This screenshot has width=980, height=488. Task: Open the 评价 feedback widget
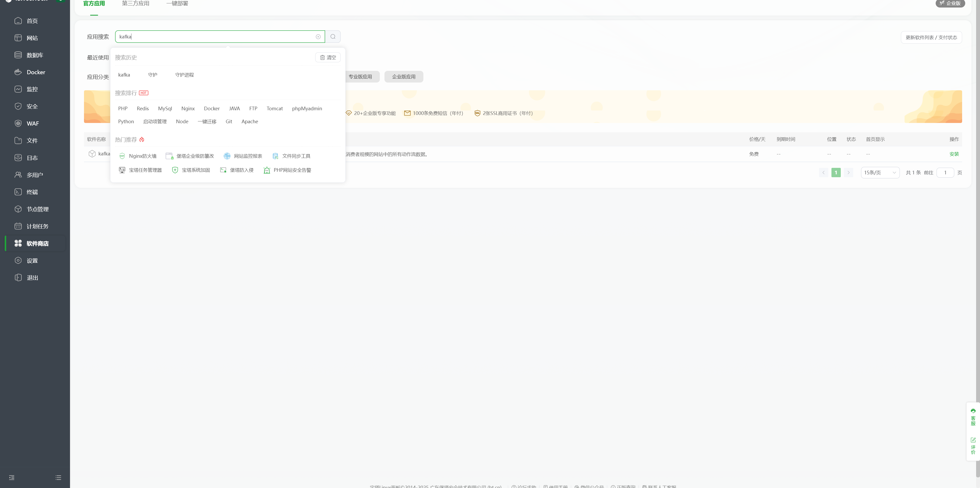pos(973,446)
